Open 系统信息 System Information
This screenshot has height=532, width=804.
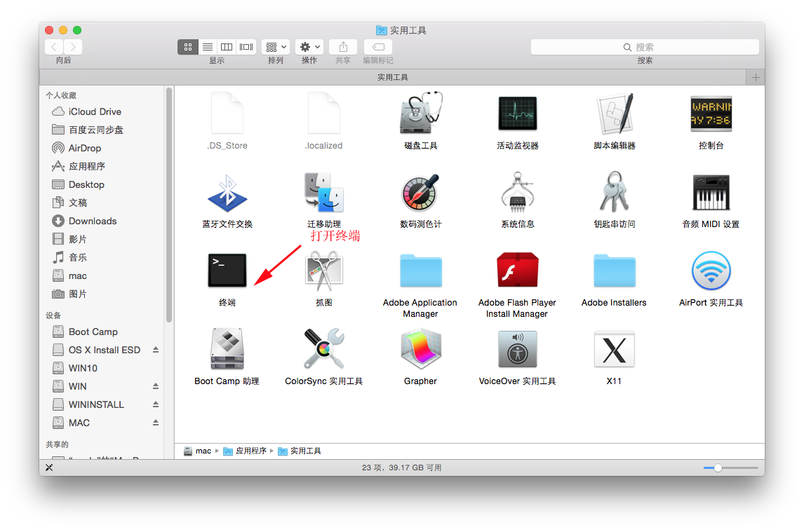coord(517,193)
